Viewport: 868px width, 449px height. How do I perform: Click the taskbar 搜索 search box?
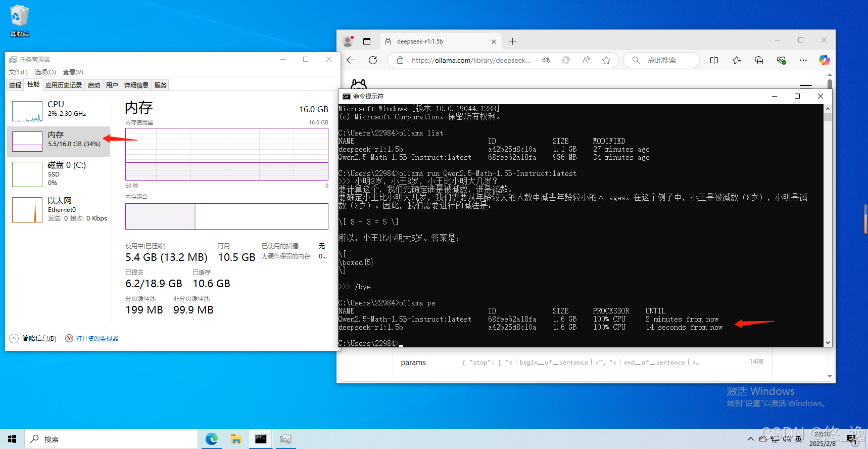(111, 439)
